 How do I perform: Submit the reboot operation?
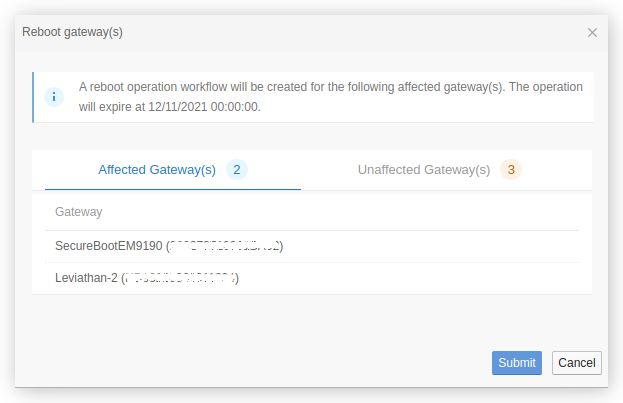pyautogui.click(x=517, y=363)
